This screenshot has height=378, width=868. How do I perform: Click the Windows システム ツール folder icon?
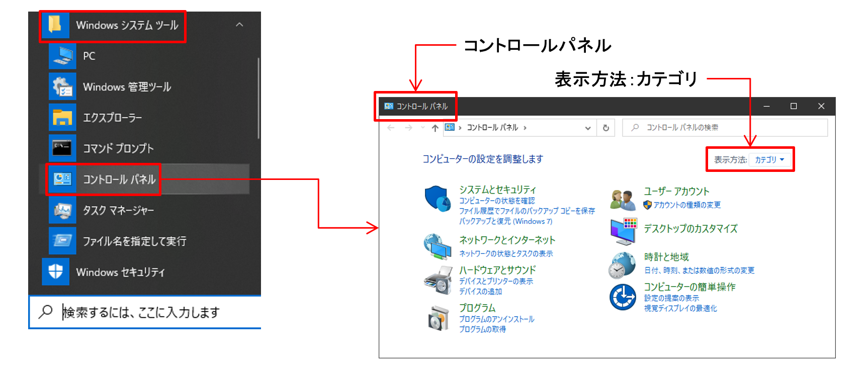pos(55,25)
